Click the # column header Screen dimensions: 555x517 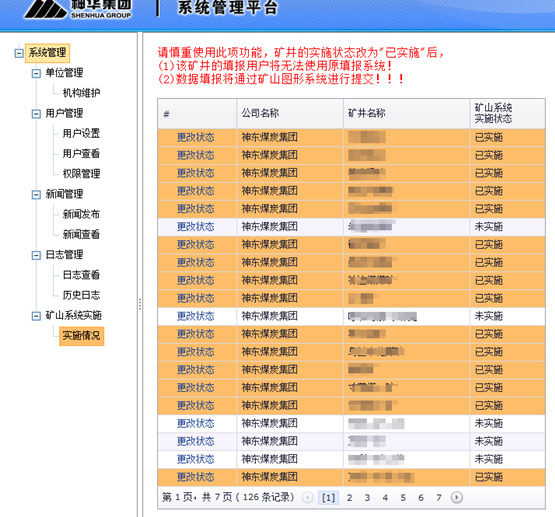tap(197, 114)
